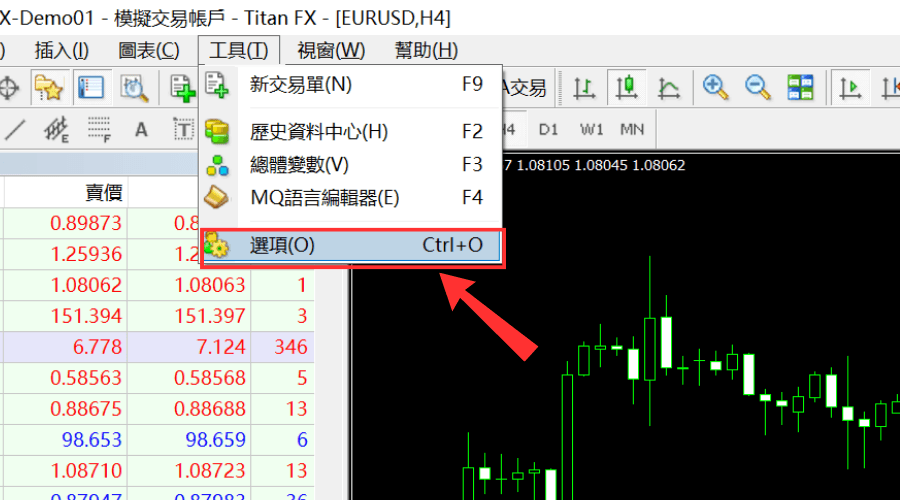Viewport: 900px width, 500px height.
Task: Switch to line chart icon
Action: [x=669, y=88]
